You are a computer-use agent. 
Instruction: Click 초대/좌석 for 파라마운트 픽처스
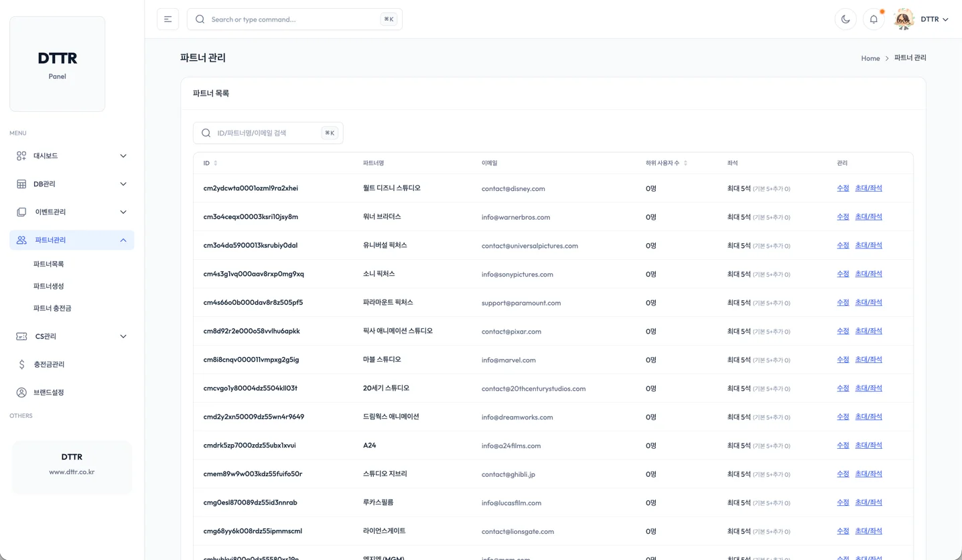pyautogui.click(x=868, y=303)
